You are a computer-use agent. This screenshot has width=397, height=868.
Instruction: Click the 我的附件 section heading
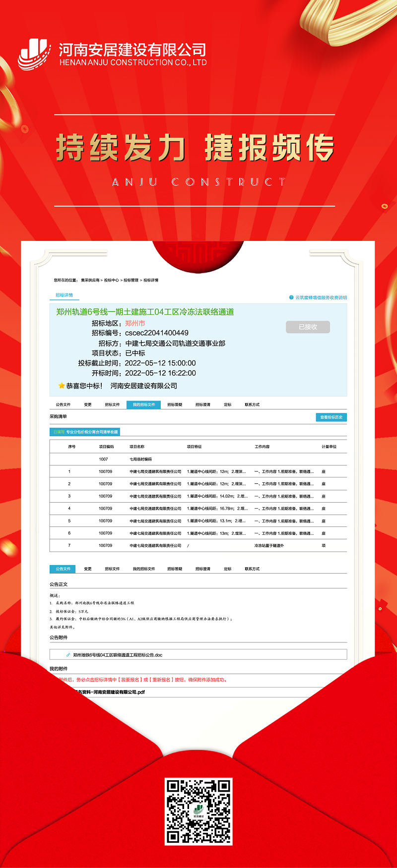tap(59, 669)
